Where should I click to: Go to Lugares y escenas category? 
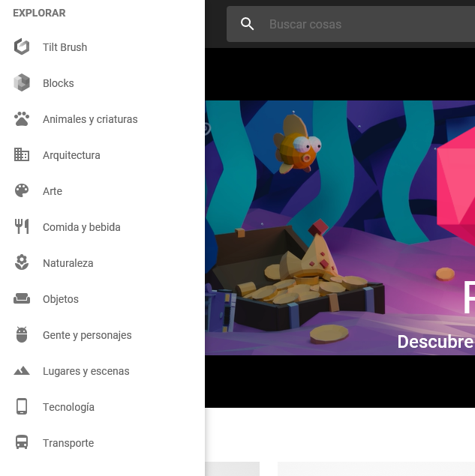click(x=86, y=371)
